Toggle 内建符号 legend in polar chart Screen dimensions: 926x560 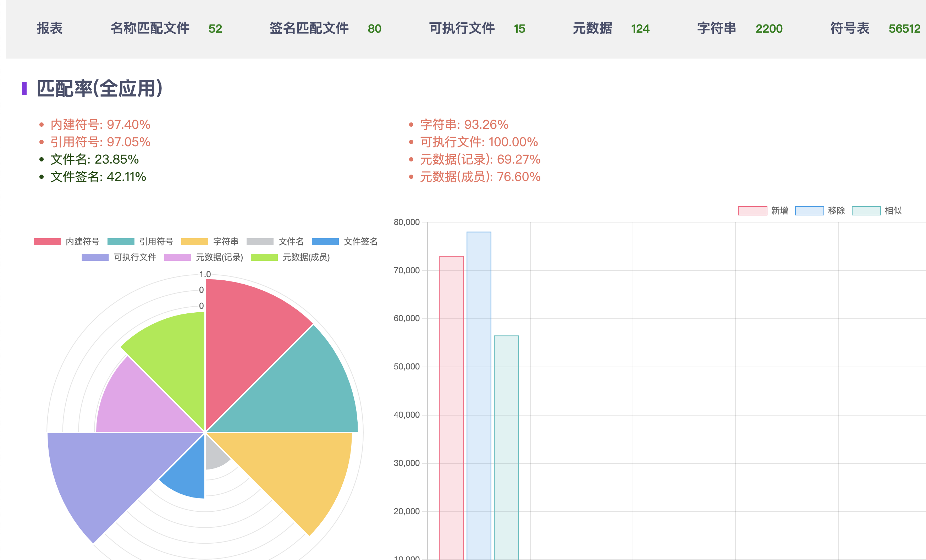66,242
